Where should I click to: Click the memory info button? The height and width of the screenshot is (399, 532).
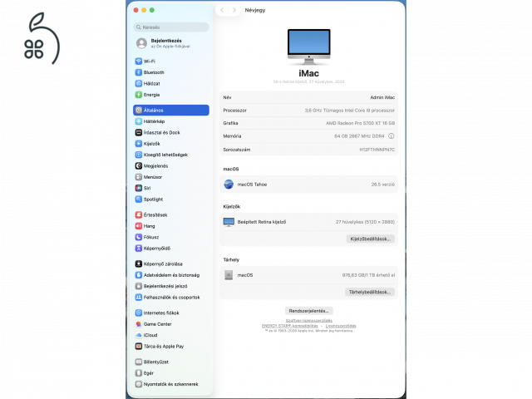click(x=391, y=136)
